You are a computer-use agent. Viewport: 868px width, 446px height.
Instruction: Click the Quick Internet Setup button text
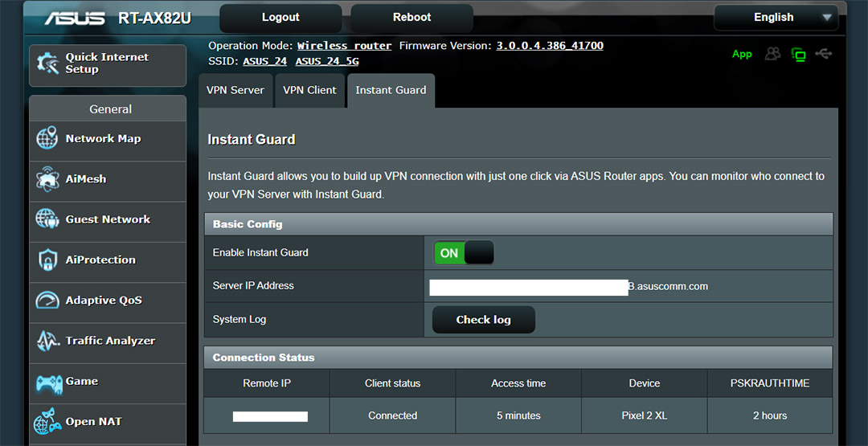107,63
